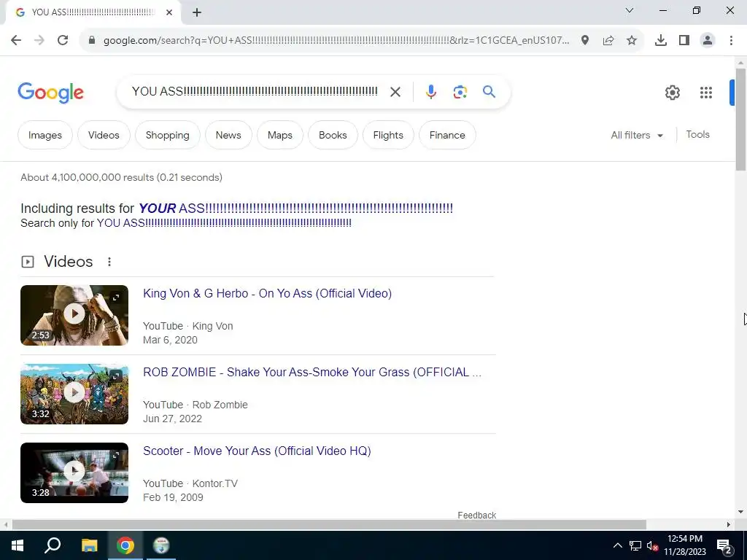The height and width of the screenshot is (560, 747).
Task: Bookmark this tab with star icon
Action: [632, 41]
